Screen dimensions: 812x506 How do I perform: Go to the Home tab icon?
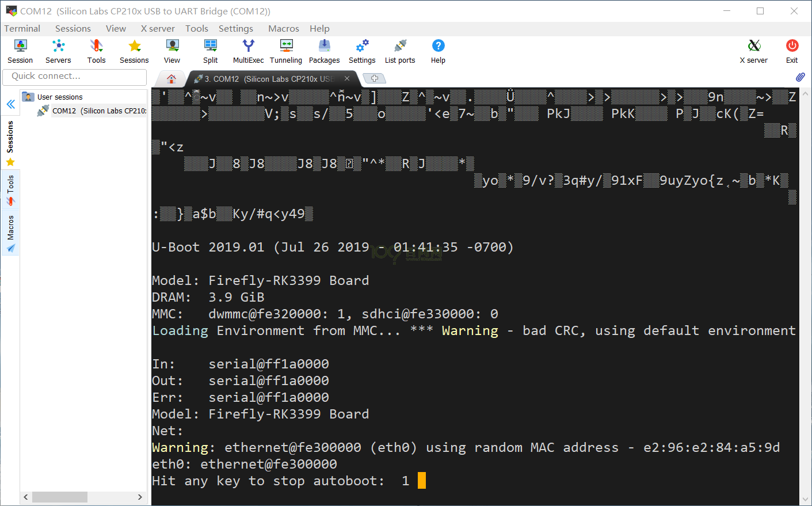coord(171,79)
